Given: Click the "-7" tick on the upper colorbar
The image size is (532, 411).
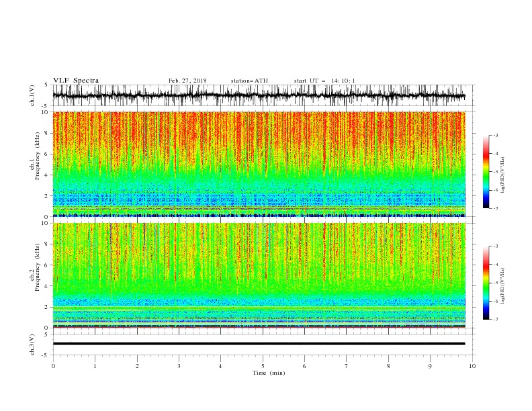Looking at the screenshot, I should click(x=495, y=208).
